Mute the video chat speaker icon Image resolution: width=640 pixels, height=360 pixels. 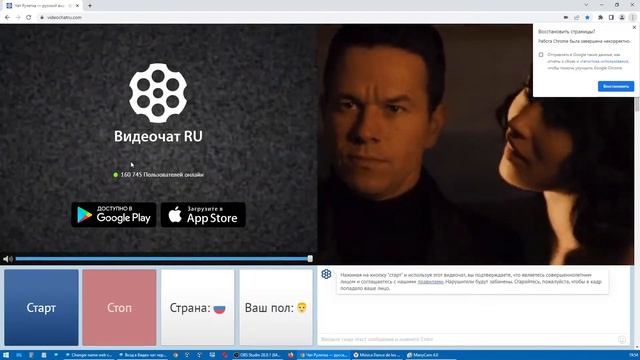(x=7, y=259)
